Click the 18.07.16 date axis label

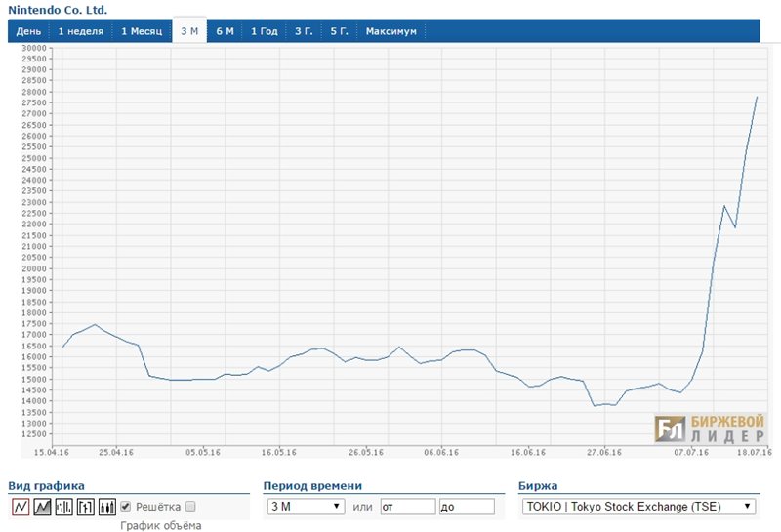(x=755, y=452)
